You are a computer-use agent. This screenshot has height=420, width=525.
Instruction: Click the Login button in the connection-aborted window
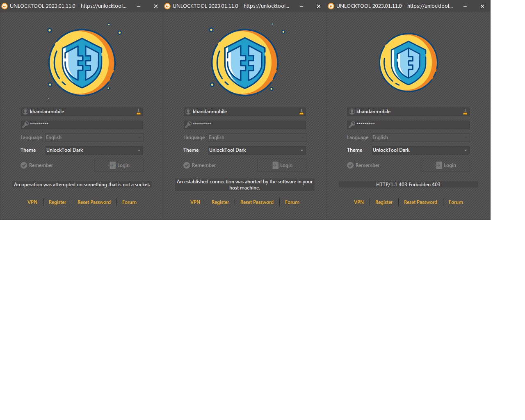[x=282, y=165]
